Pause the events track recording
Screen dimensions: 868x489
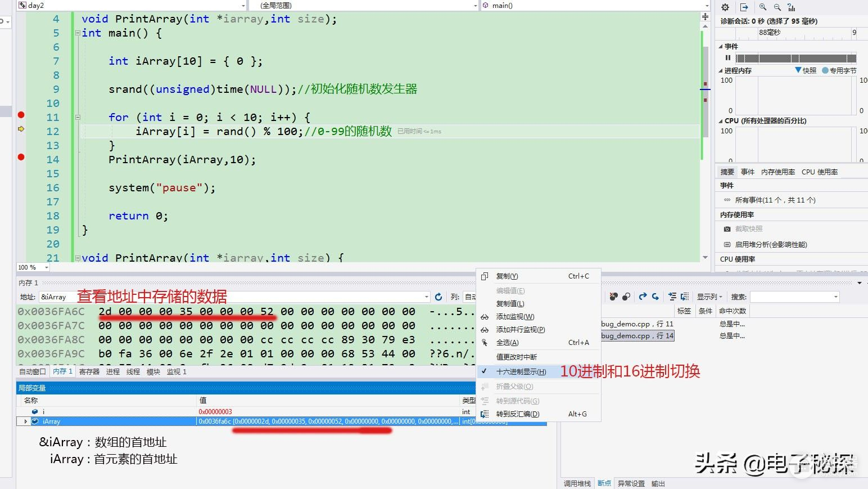coord(728,58)
